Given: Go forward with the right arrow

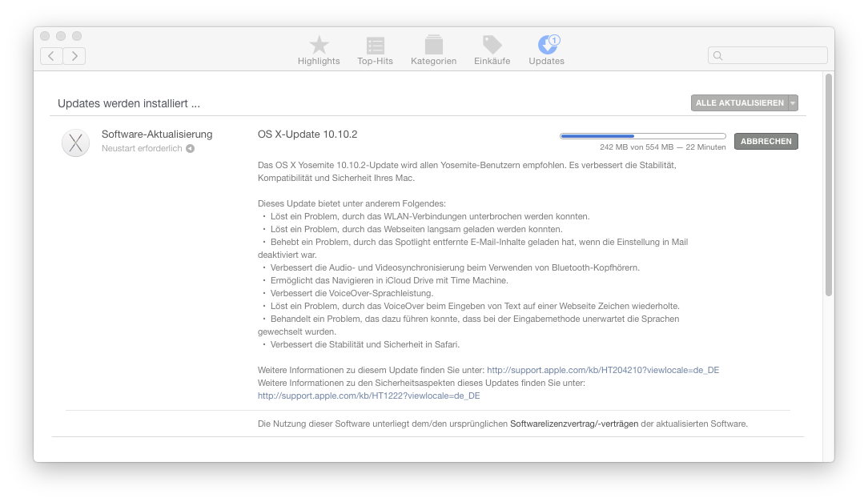Looking at the screenshot, I should click(x=74, y=56).
